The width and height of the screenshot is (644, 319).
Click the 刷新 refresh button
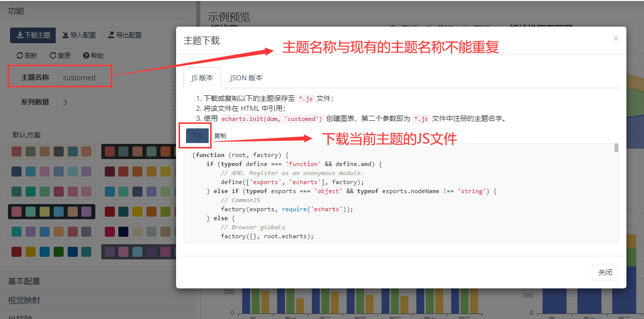pyautogui.click(x=27, y=56)
